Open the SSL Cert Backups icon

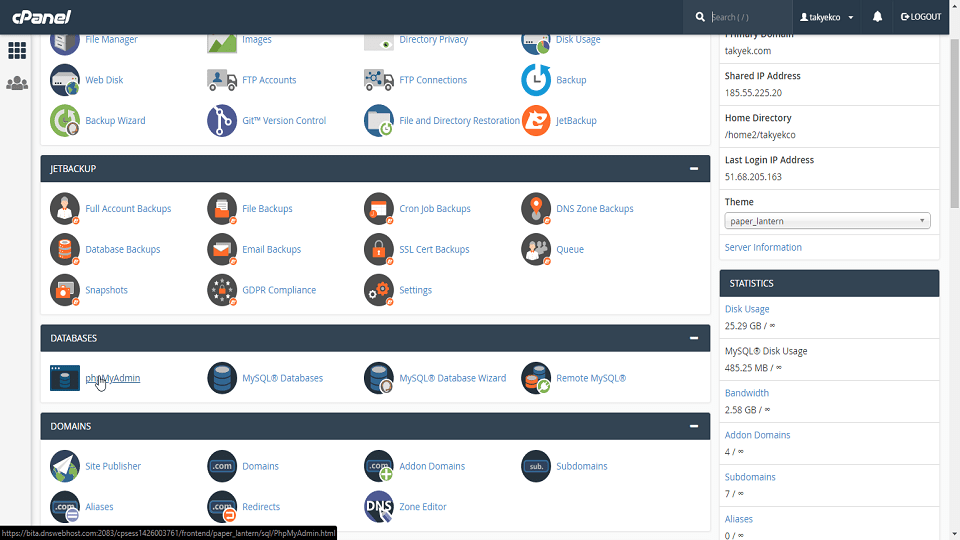click(x=378, y=249)
